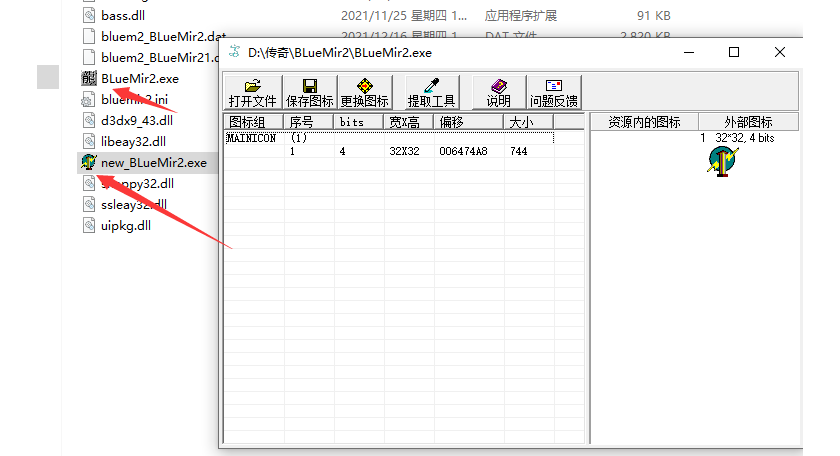Minimize the icon tool window
Image resolution: width=840 pixels, height=456 pixels.
[x=689, y=53]
